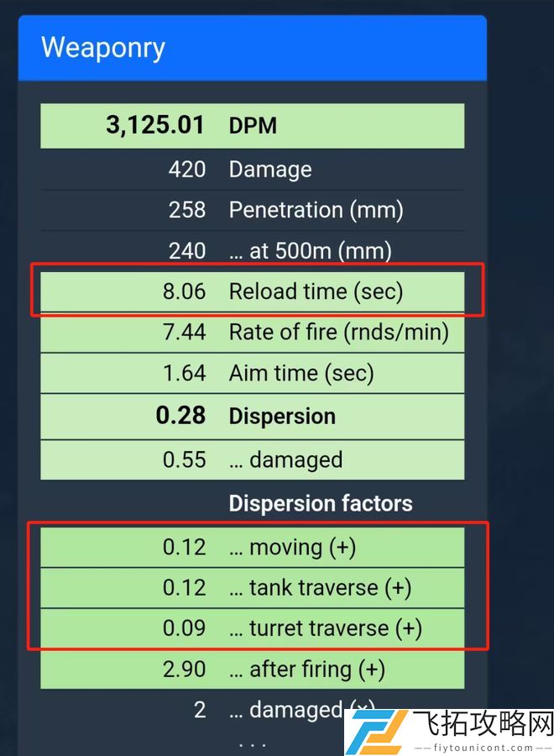Click the 8.06 reload time value

click(184, 291)
